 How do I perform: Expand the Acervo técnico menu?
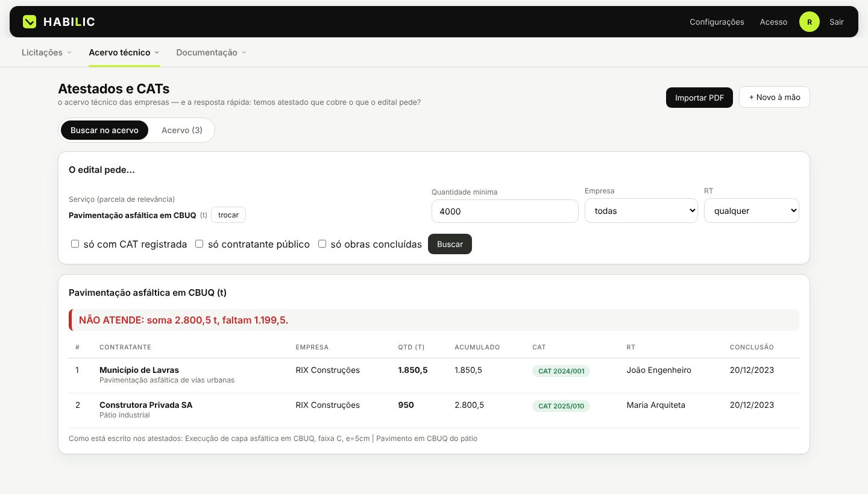pos(124,52)
